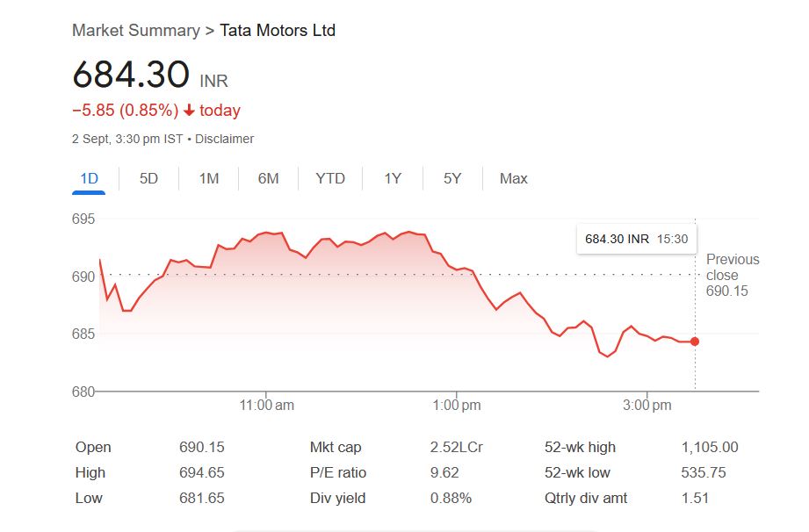Click the red endpoint dot on chart
The height and width of the screenshot is (532, 809).
(x=695, y=341)
